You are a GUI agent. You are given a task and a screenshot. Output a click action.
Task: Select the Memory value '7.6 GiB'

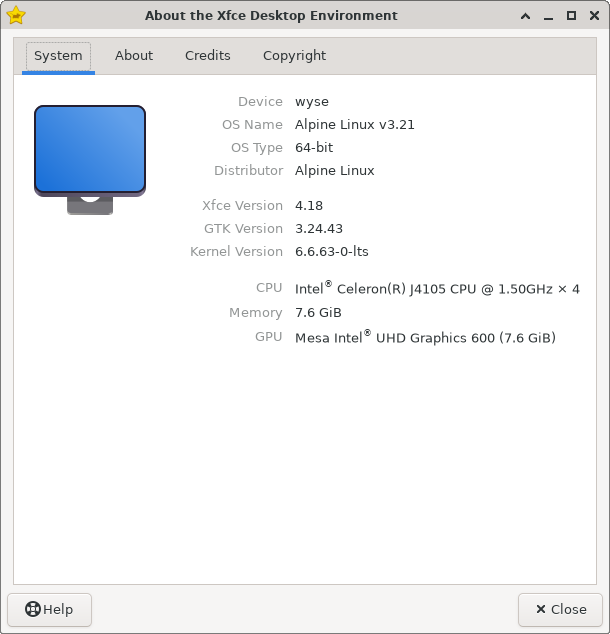pyautogui.click(x=318, y=313)
